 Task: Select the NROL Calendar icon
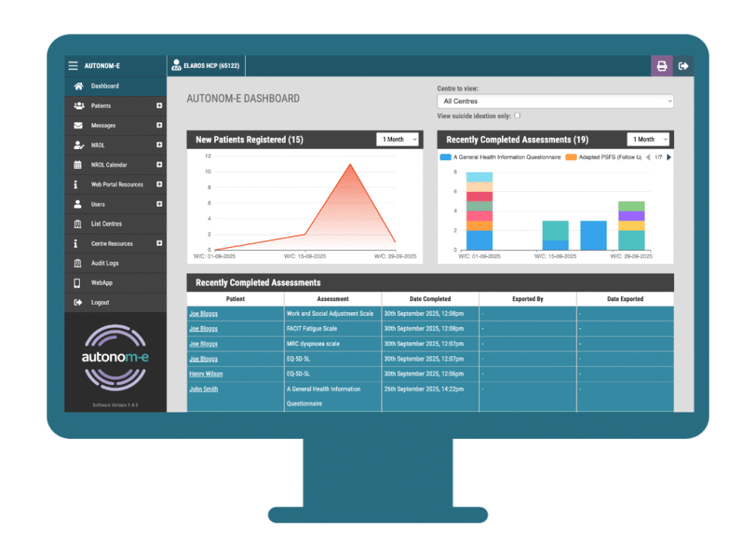pyautogui.click(x=79, y=165)
